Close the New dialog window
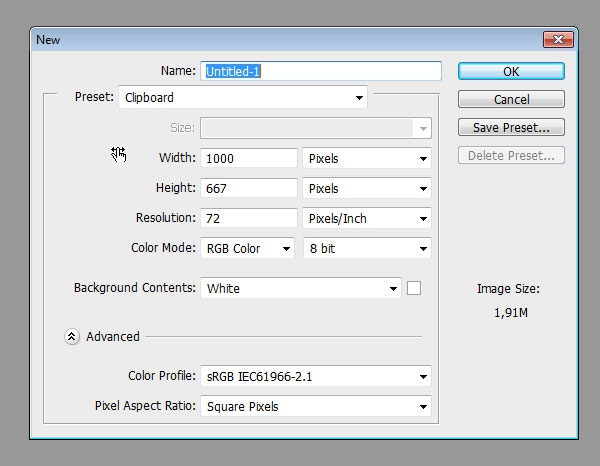Image resolution: width=600 pixels, height=466 pixels. coord(556,40)
